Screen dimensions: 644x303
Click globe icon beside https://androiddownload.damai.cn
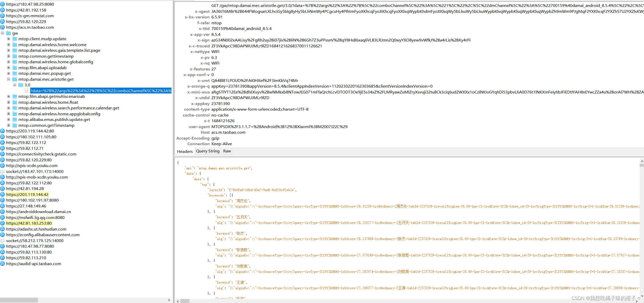(3, 212)
